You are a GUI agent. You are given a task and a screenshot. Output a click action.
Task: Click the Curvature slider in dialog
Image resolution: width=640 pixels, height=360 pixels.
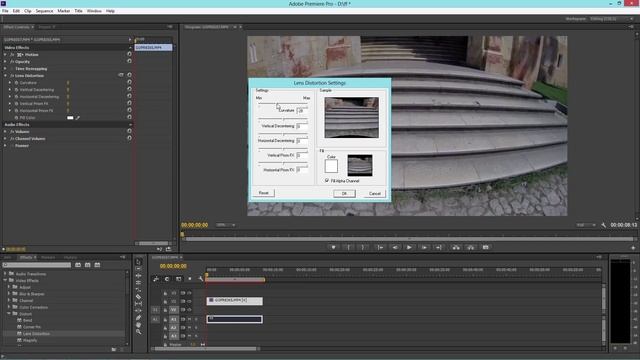[x=283, y=104]
